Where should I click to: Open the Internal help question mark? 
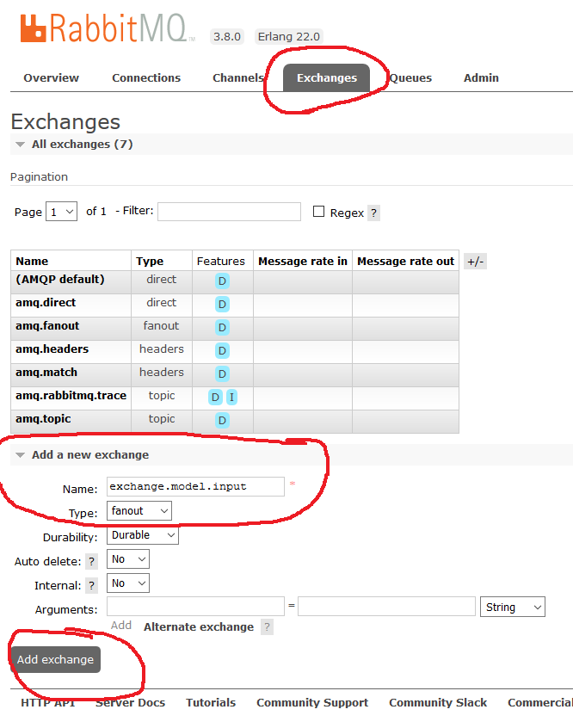tap(92, 585)
